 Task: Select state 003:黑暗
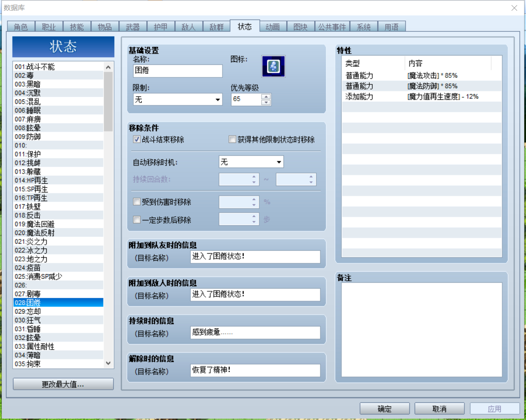point(58,84)
